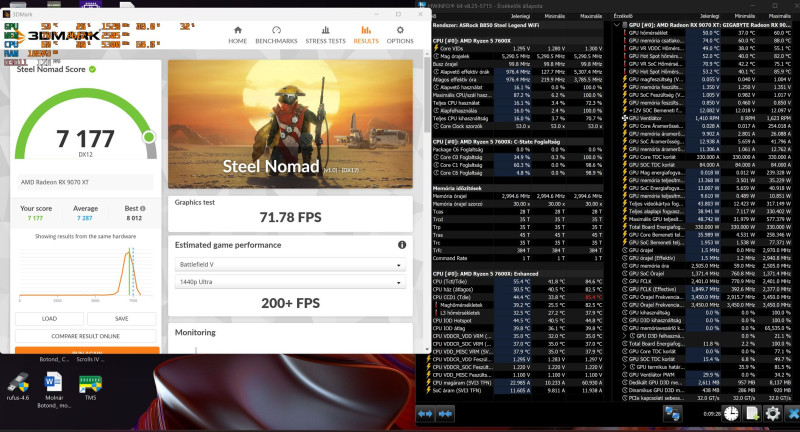Click HWiNFO expand columns arrows button
800x432 pixels.
pos(426,414)
